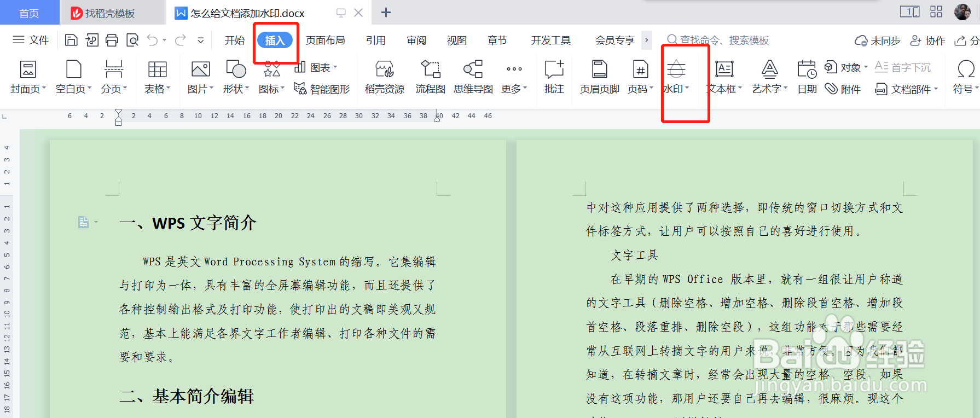Click 协作 (Collaborate) button
This screenshot has width=980, height=418.
(927, 40)
